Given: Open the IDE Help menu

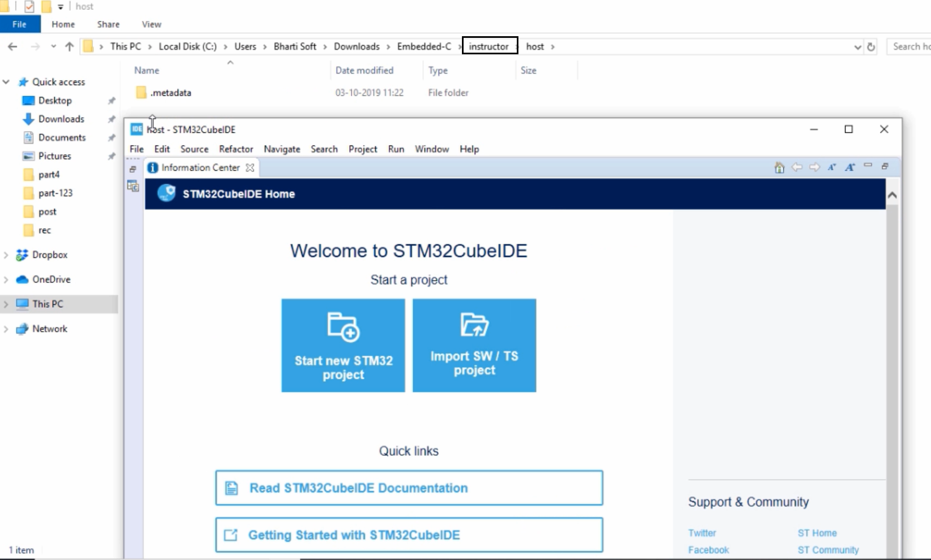Looking at the screenshot, I should pyautogui.click(x=469, y=149).
